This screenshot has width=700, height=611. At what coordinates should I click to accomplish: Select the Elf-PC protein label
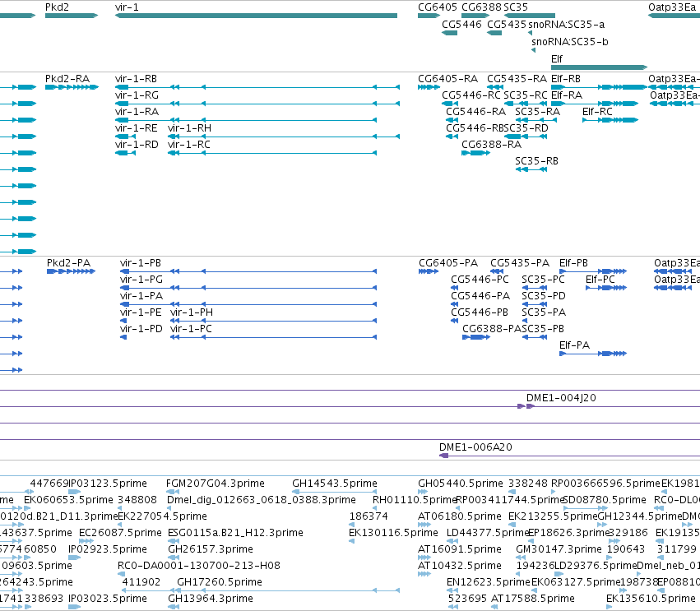(x=600, y=280)
